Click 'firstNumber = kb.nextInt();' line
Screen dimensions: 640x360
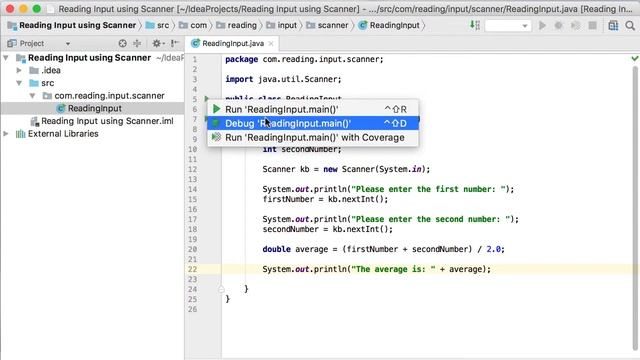(x=325, y=199)
